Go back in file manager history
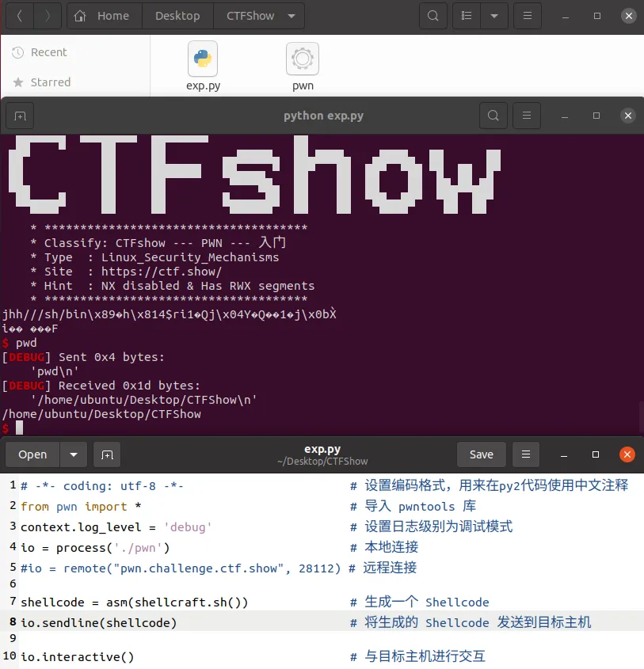Image resolution: width=644 pixels, height=669 pixels. (x=20, y=16)
